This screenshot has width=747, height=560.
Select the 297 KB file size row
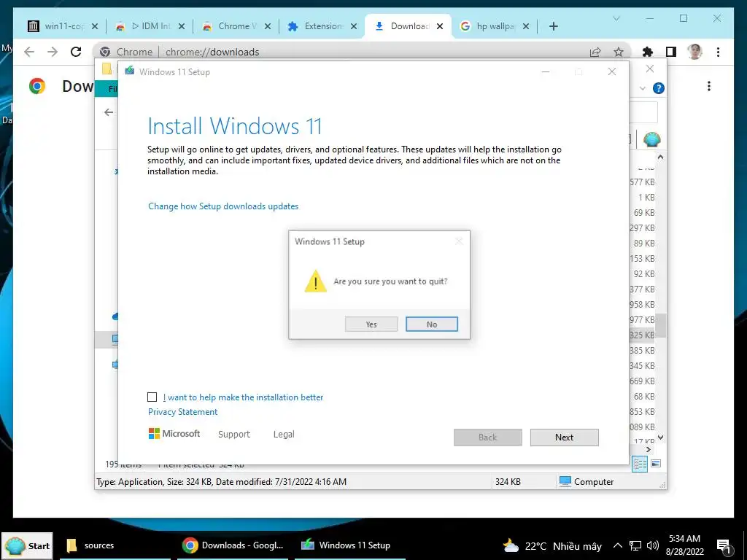642,227
